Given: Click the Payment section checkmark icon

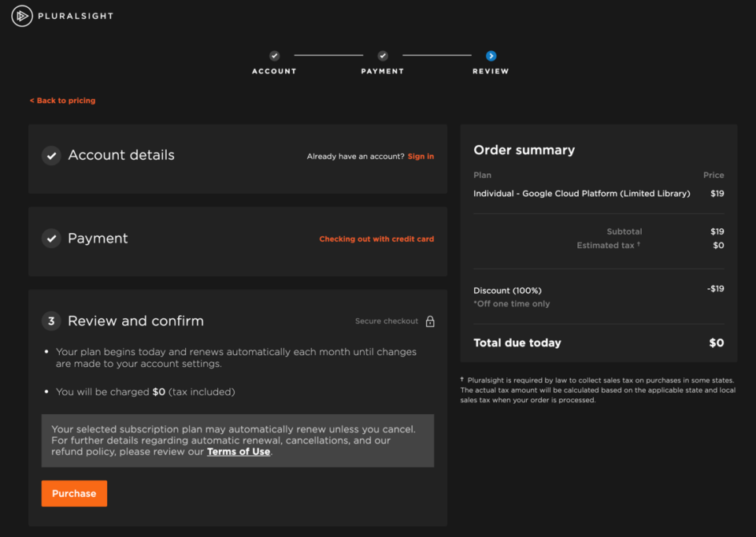Looking at the screenshot, I should (x=51, y=239).
